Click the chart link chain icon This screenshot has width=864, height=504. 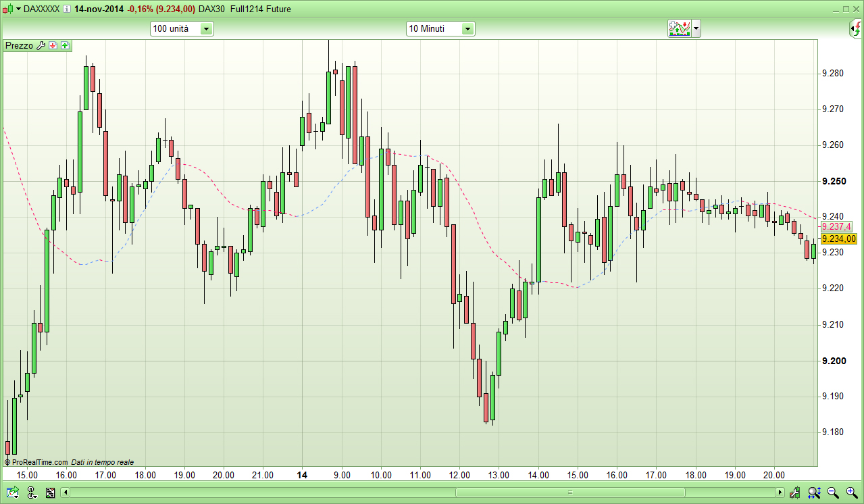[x=32, y=493]
